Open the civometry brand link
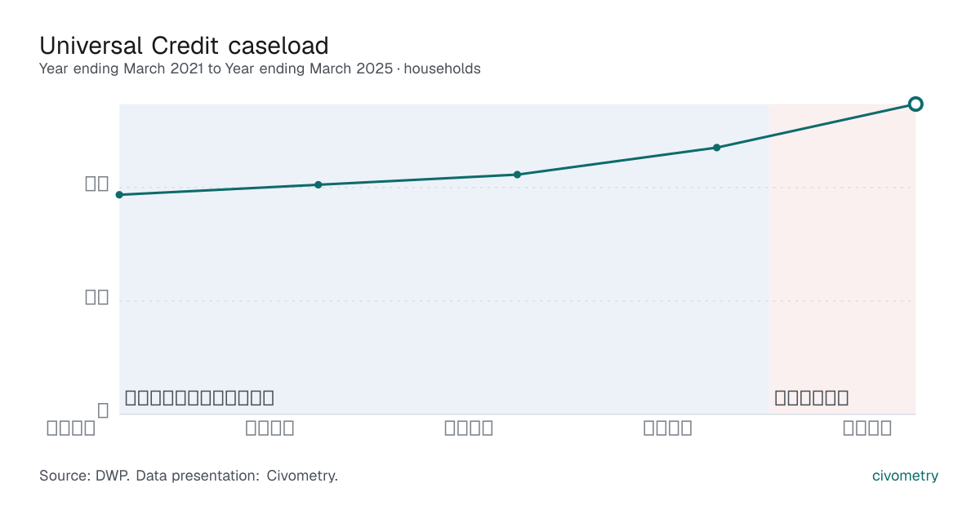 click(905, 476)
